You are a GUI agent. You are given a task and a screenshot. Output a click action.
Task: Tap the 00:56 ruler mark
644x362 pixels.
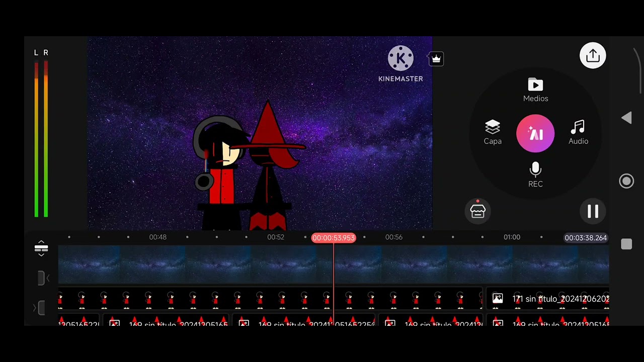pos(394,237)
